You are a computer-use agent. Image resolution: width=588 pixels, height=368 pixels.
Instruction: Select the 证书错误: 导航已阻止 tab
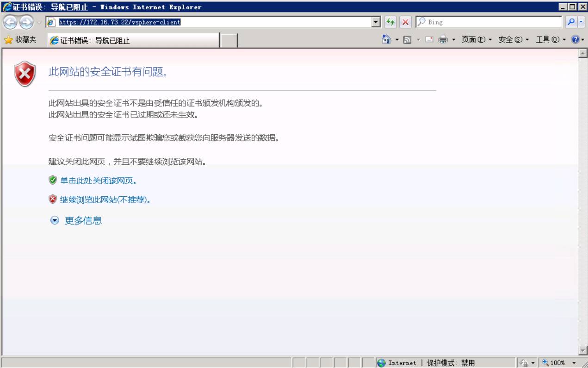(133, 40)
